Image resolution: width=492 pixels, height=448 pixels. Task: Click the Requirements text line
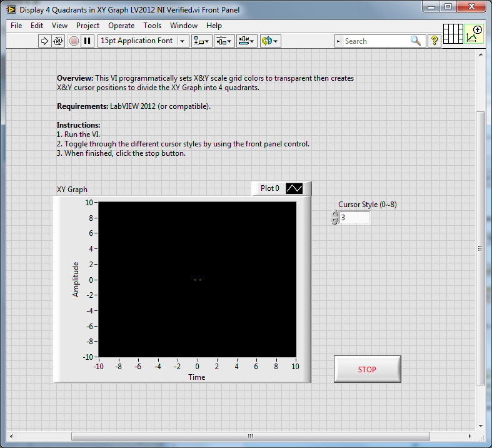[134, 106]
